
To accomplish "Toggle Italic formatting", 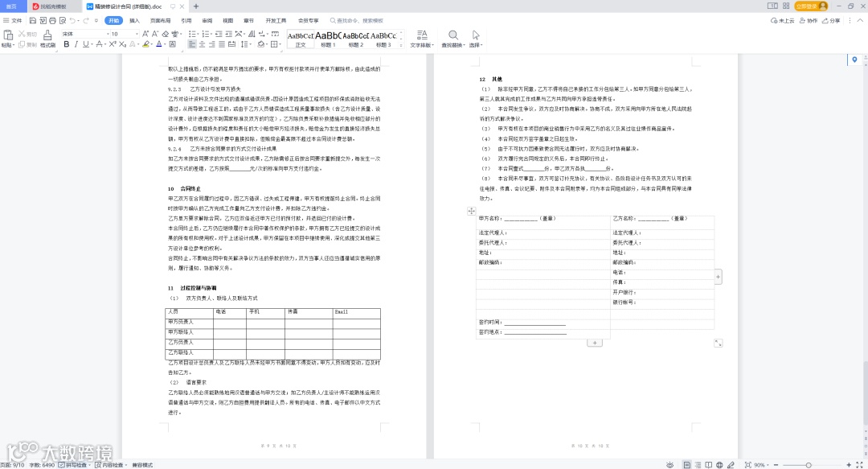I will tap(76, 44).
